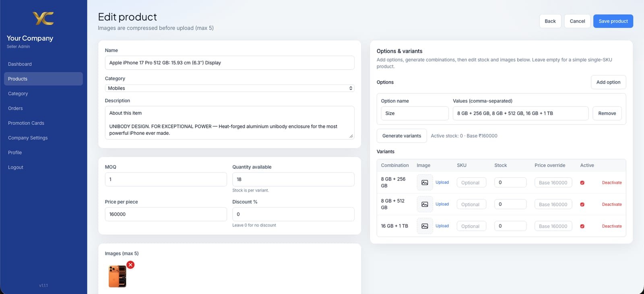Click the Your Company gold logo

[x=43, y=19]
